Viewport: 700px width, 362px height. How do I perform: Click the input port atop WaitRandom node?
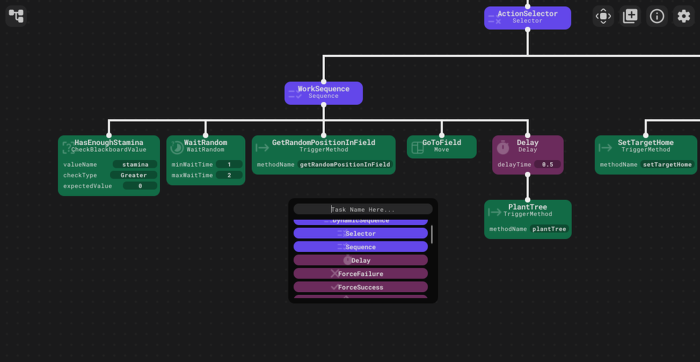tap(205, 135)
